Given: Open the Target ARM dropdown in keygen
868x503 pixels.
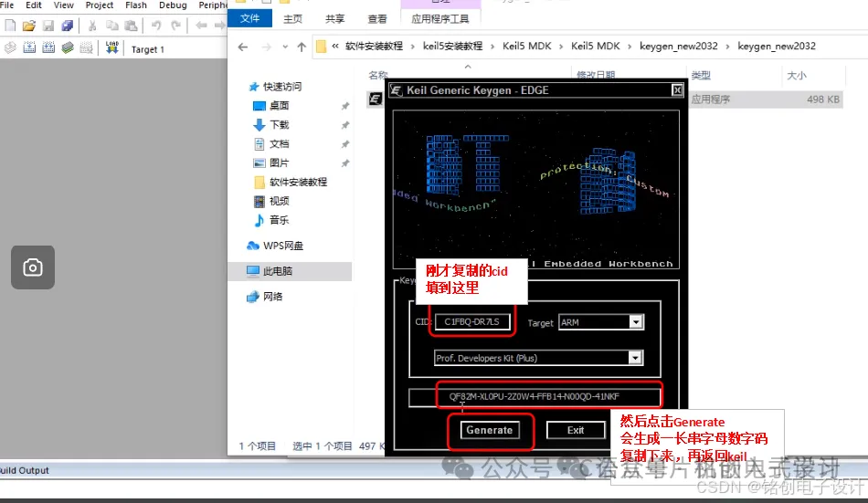Looking at the screenshot, I should pos(636,322).
